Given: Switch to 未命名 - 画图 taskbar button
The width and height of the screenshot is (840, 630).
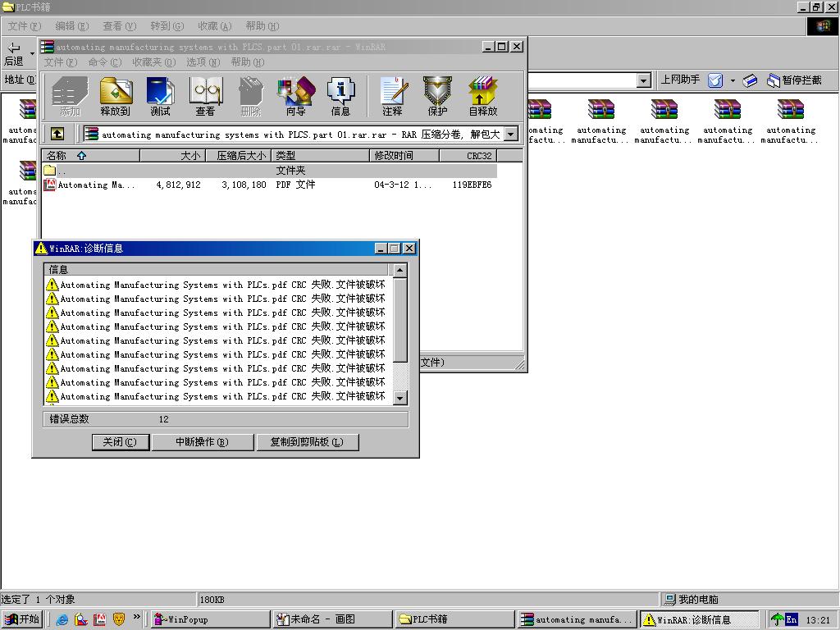Looking at the screenshot, I should pos(333,619).
